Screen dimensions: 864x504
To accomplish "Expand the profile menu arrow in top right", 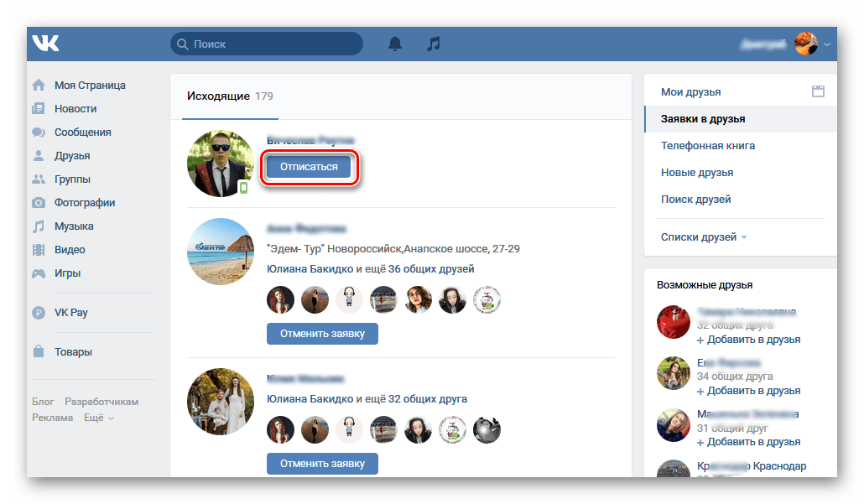I will click(827, 44).
